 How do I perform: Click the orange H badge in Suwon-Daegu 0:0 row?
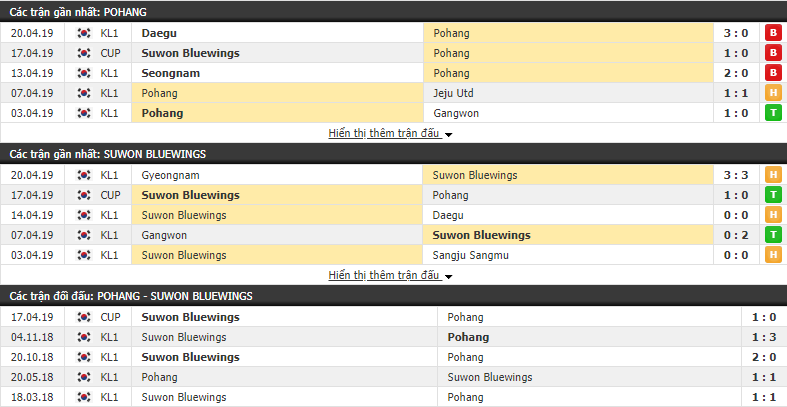pos(773,215)
